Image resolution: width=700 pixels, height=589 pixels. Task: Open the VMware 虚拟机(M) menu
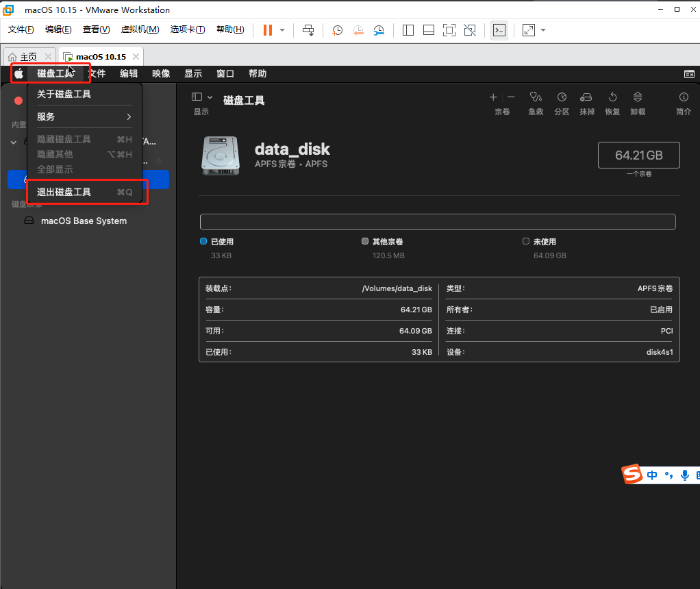tap(140, 29)
